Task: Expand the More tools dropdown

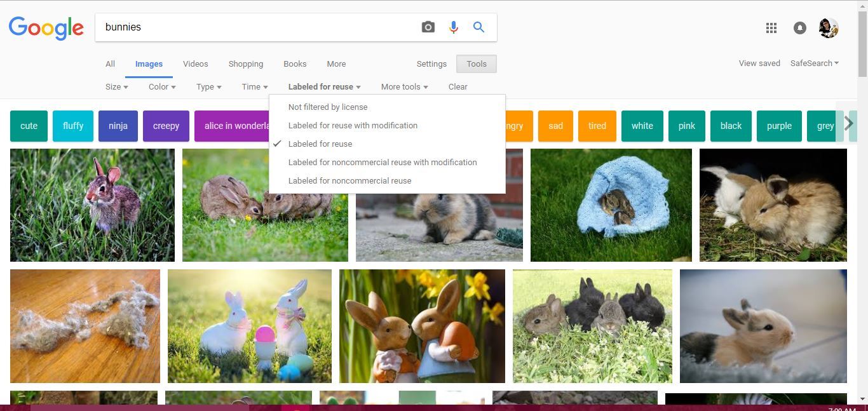Action: (x=405, y=87)
